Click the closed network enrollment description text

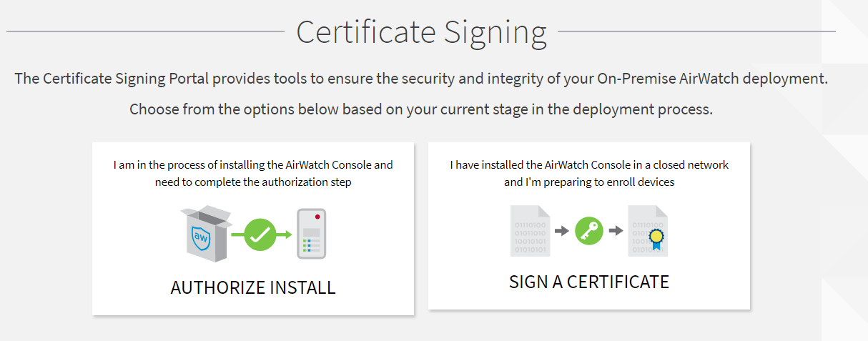589,173
